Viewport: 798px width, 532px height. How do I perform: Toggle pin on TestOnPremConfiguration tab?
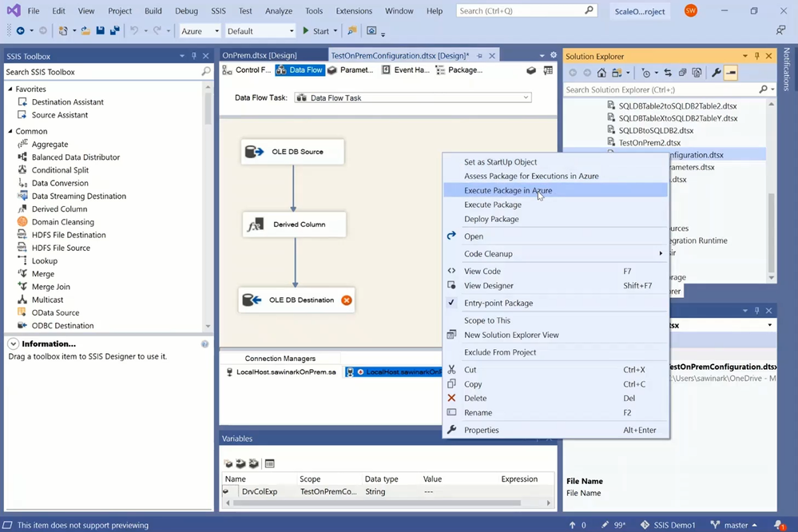click(479, 55)
